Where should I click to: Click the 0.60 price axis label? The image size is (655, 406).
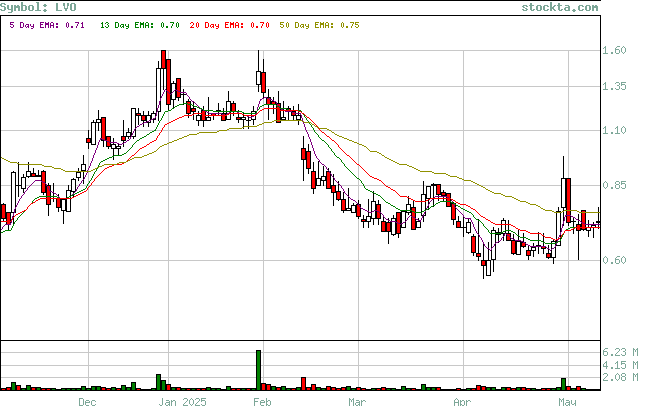614,260
